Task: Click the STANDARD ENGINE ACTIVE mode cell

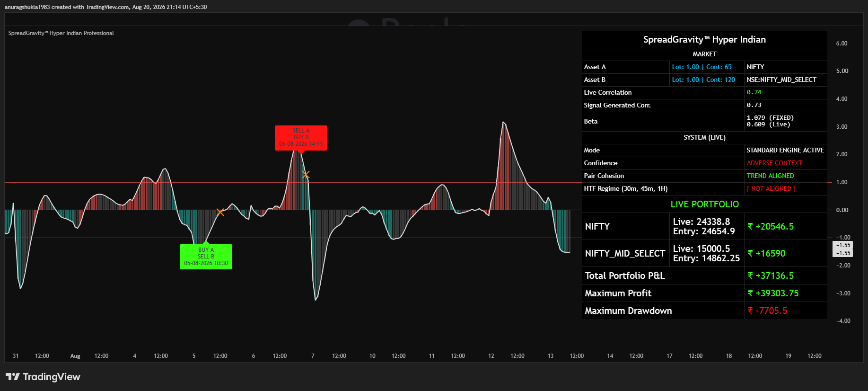Action: click(x=785, y=151)
